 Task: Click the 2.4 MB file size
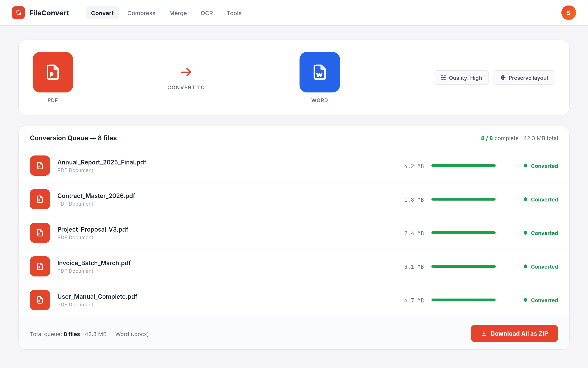click(414, 233)
